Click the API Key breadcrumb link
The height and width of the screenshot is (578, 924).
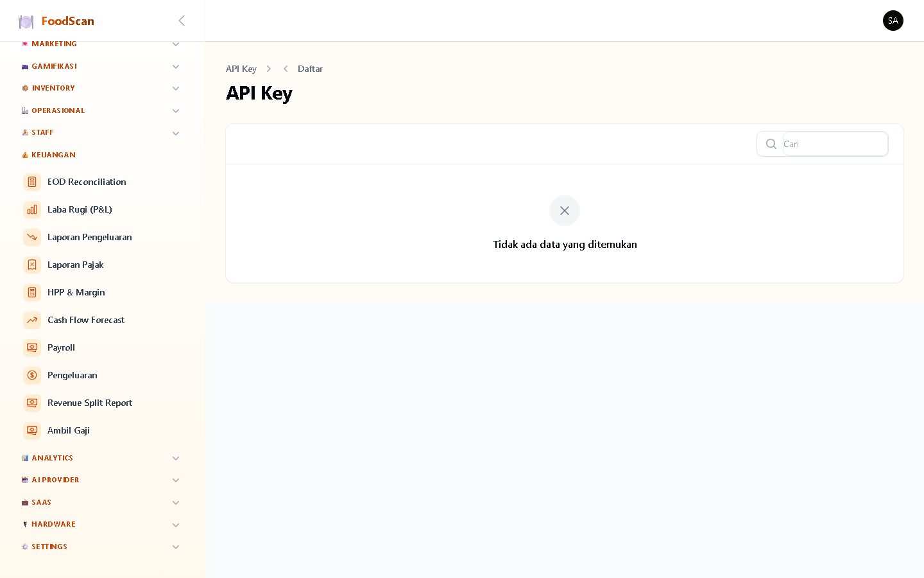click(x=241, y=69)
